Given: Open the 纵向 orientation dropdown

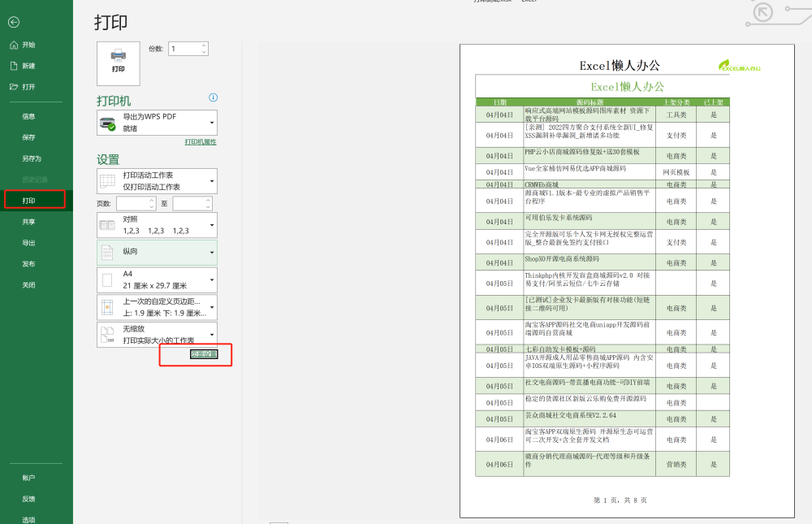Looking at the screenshot, I should point(157,253).
